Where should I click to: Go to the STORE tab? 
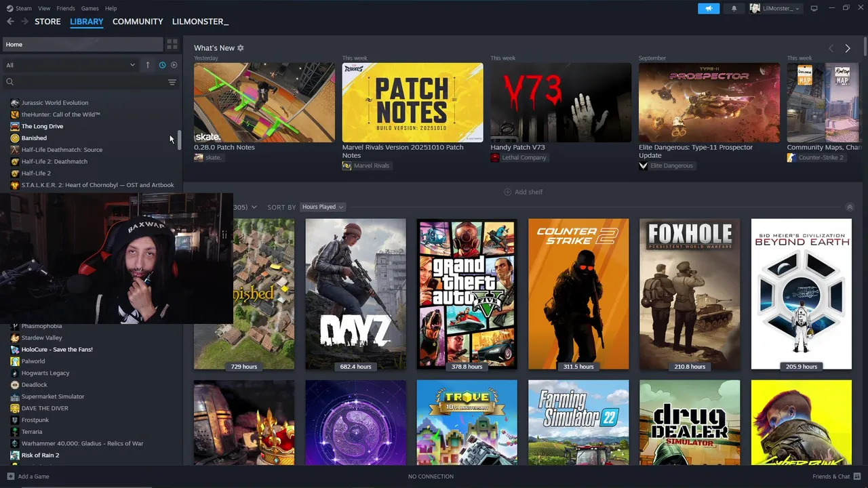pyautogui.click(x=47, y=22)
